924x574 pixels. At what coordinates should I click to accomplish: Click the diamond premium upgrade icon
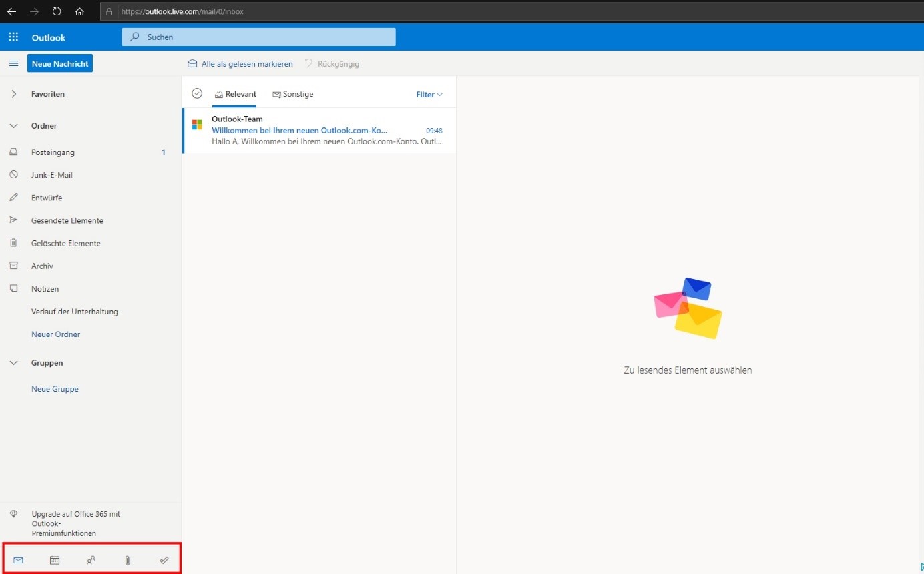13,514
